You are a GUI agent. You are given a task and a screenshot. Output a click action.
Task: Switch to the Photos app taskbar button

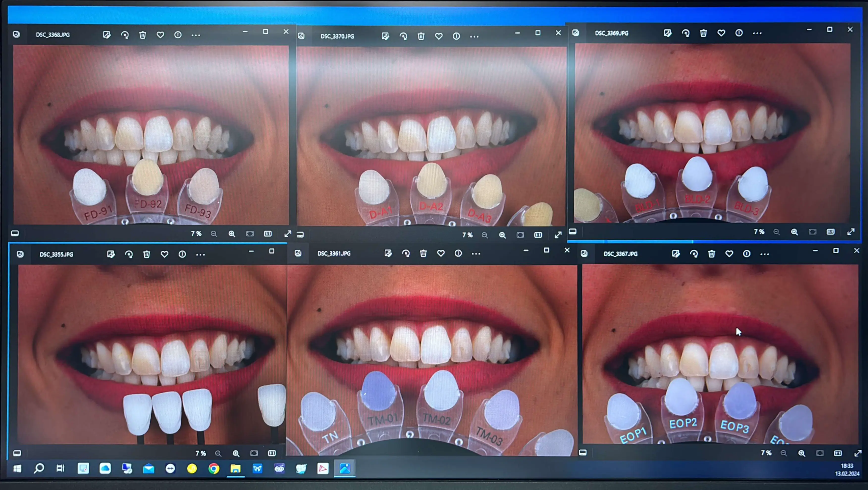[x=344, y=468]
